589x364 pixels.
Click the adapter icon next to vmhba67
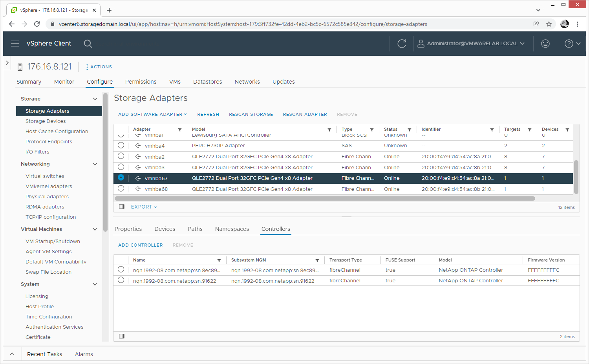tap(138, 178)
